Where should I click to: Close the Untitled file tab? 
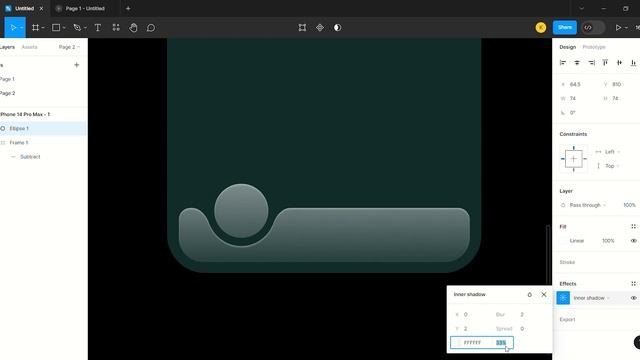coord(41,8)
